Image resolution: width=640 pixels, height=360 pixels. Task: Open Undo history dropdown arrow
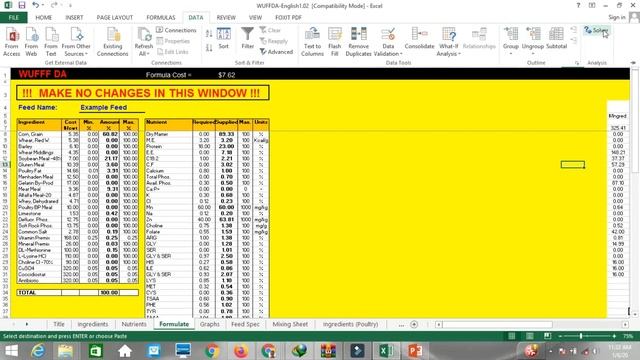(x=42, y=5)
